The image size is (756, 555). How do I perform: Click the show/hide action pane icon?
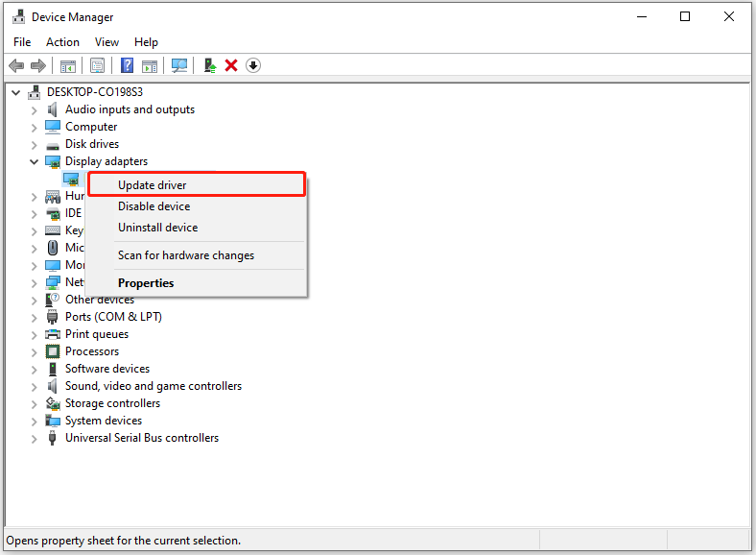150,65
